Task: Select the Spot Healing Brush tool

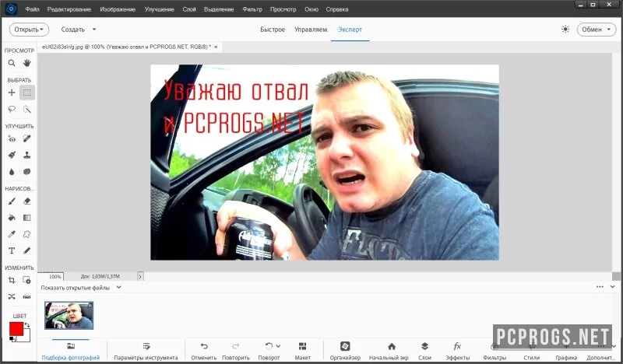Action: [x=26, y=139]
